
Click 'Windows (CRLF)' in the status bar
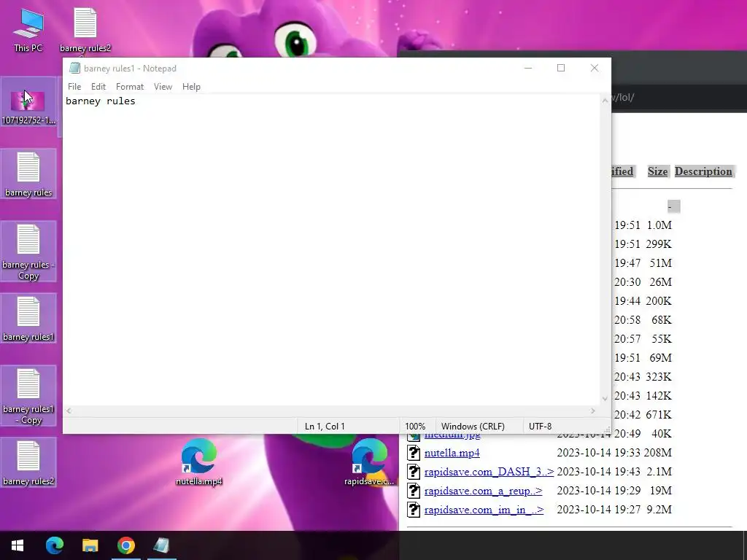[473, 426]
